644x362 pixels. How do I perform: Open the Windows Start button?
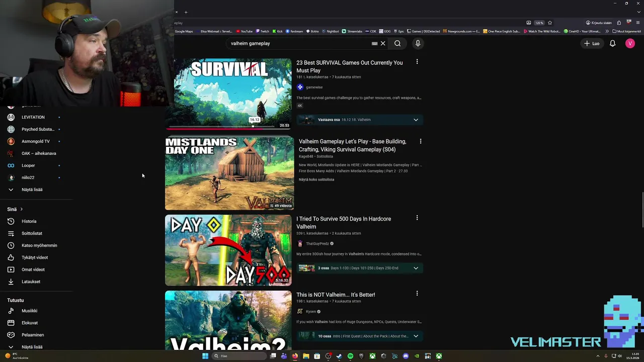click(205, 356)
